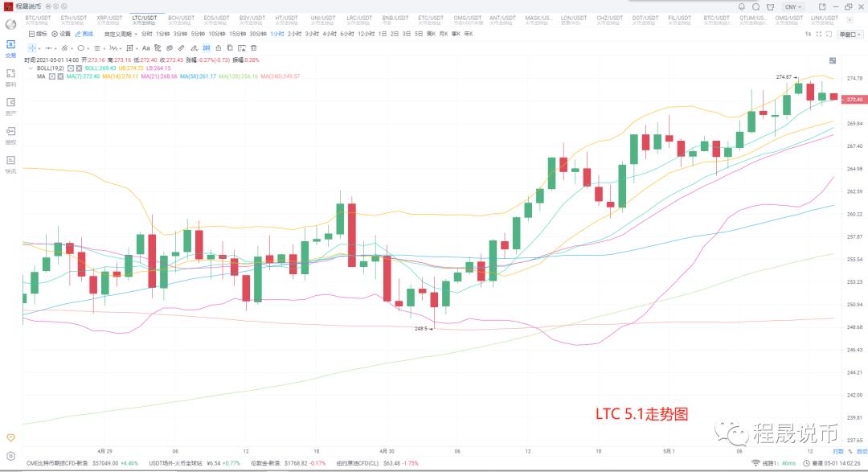The image size is (868, 472).
Task: Switch to the ETH/USDT tab
Action: [x=72, y=18]
